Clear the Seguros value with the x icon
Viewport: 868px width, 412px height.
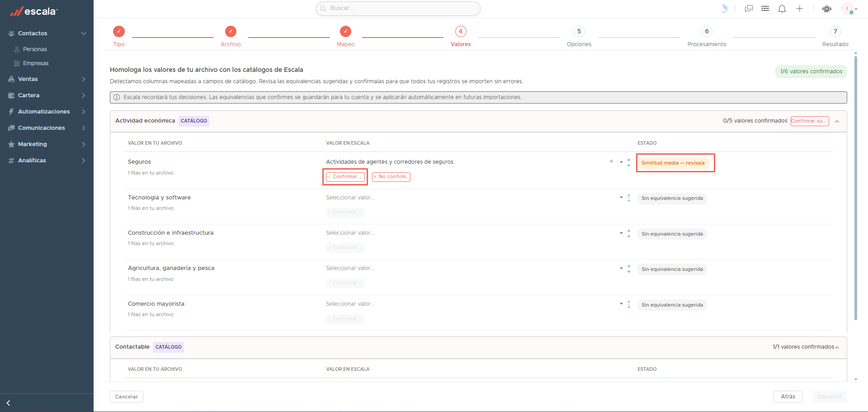coord(611,161)
